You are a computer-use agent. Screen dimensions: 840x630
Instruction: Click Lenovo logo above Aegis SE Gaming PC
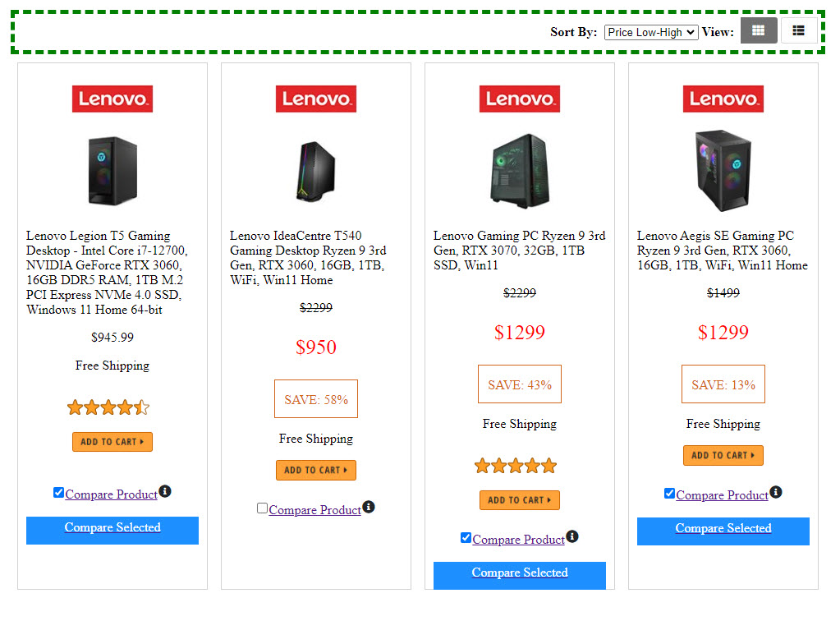[x=723, y=99]
